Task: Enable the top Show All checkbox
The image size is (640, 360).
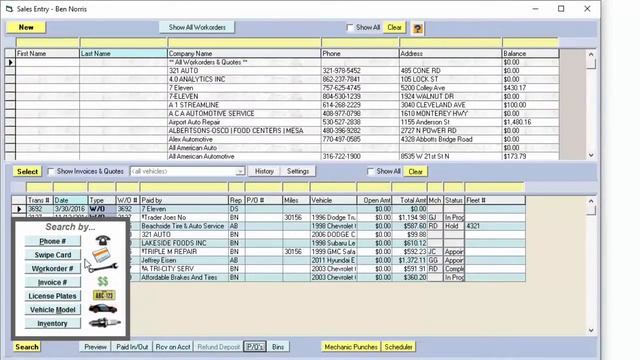Action: 350,27
